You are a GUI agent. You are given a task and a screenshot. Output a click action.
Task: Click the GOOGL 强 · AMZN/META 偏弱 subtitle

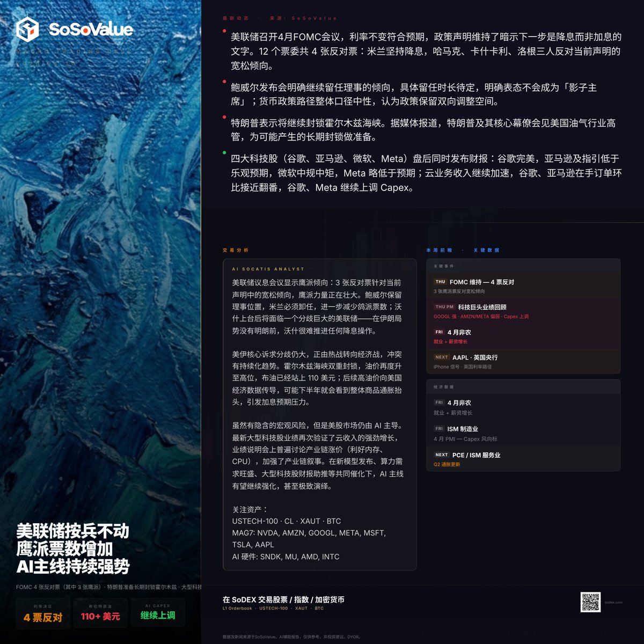[481, 317]
